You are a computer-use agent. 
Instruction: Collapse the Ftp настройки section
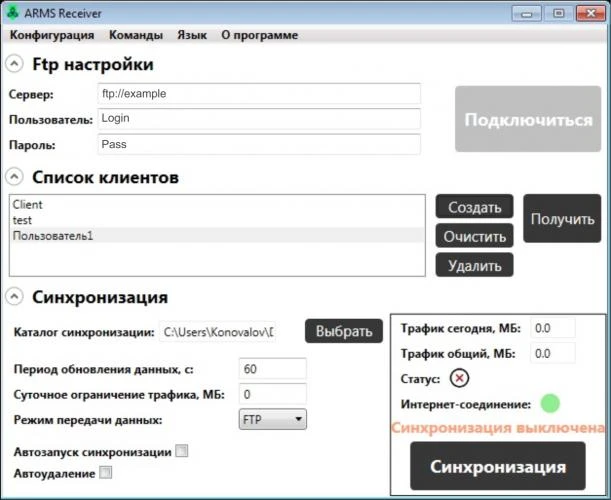(14, 64)
